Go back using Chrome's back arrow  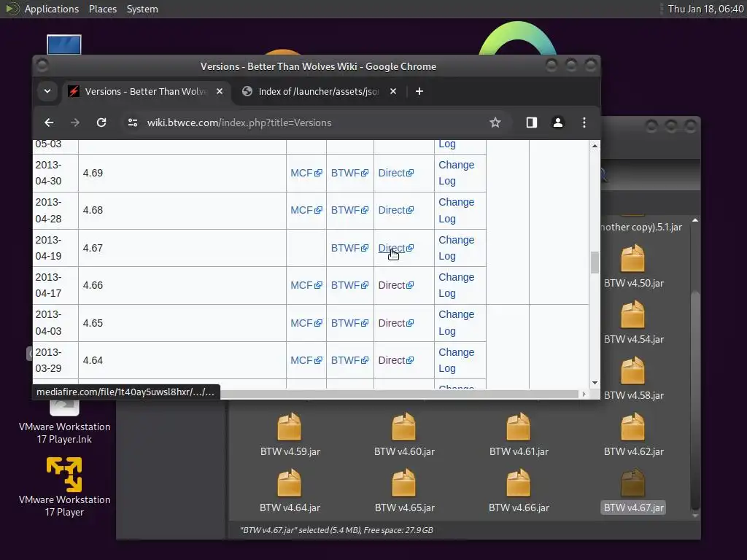click(49, 122)
